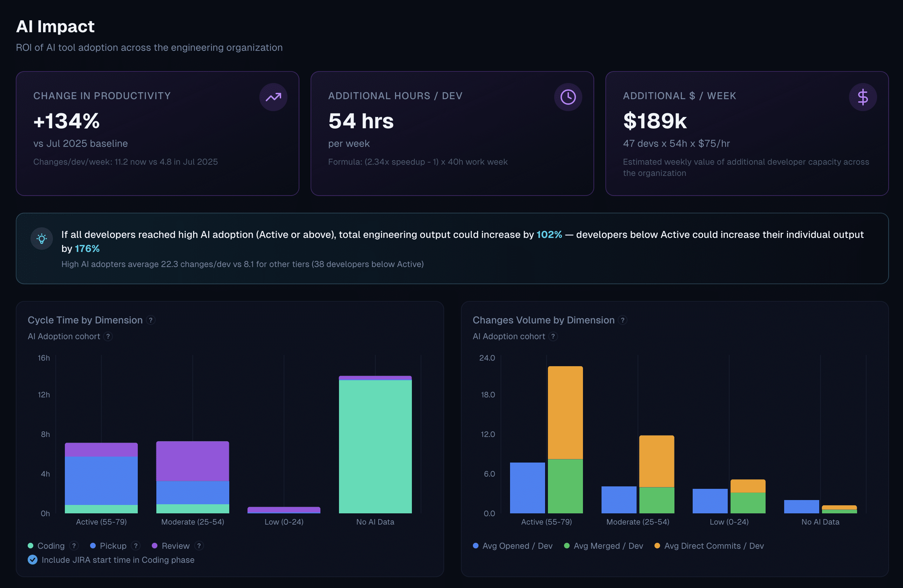Click Active cohort orange direct commits bar
Image resolution: width=903 pixels, height=588 pixels.
(x=565, y=412)
